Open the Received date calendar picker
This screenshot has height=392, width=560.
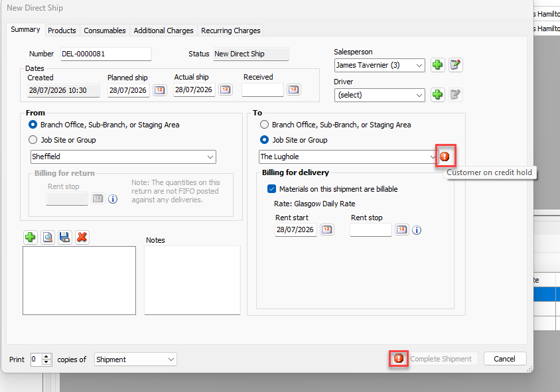[293, 90]
